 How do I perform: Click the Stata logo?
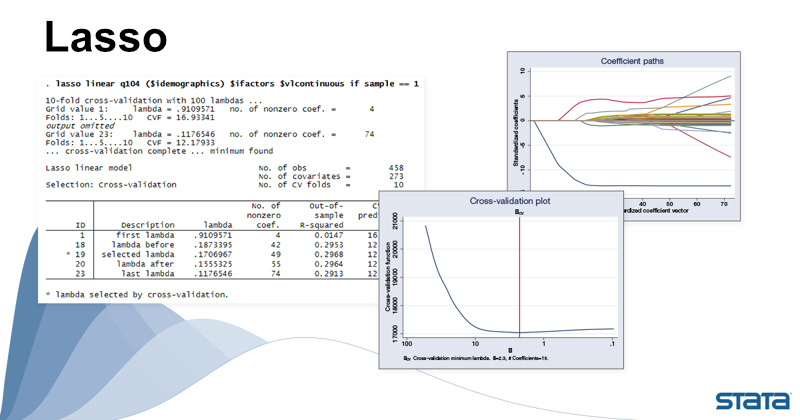point(753,401)
